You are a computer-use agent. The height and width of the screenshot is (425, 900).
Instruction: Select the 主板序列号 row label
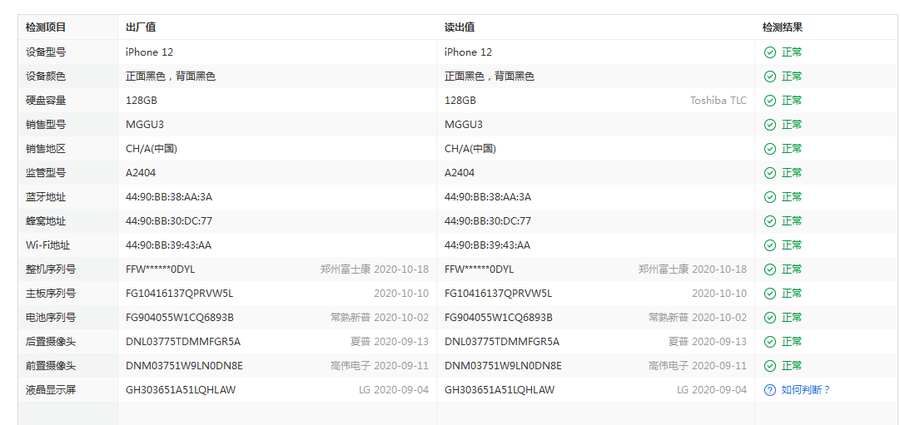[x=51, y=293]
